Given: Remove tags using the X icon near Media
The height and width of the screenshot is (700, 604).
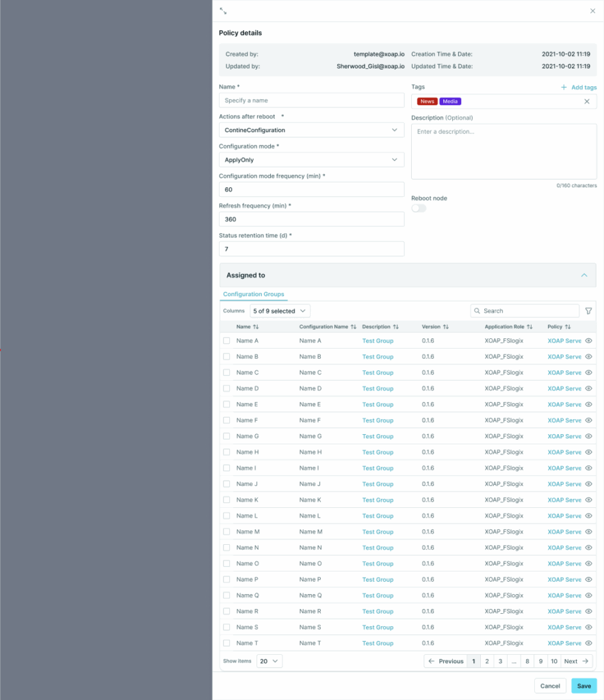Looking at the screenshot, I should (x=587, y=100).
